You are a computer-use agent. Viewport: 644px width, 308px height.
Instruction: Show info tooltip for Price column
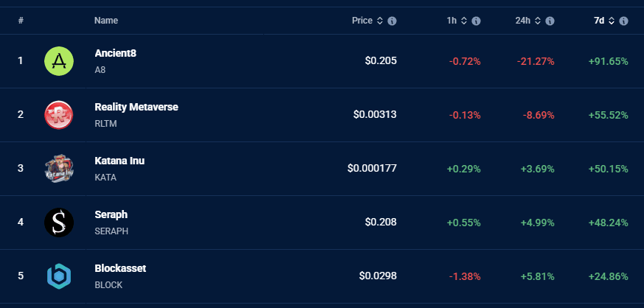(x=392, y=21)
